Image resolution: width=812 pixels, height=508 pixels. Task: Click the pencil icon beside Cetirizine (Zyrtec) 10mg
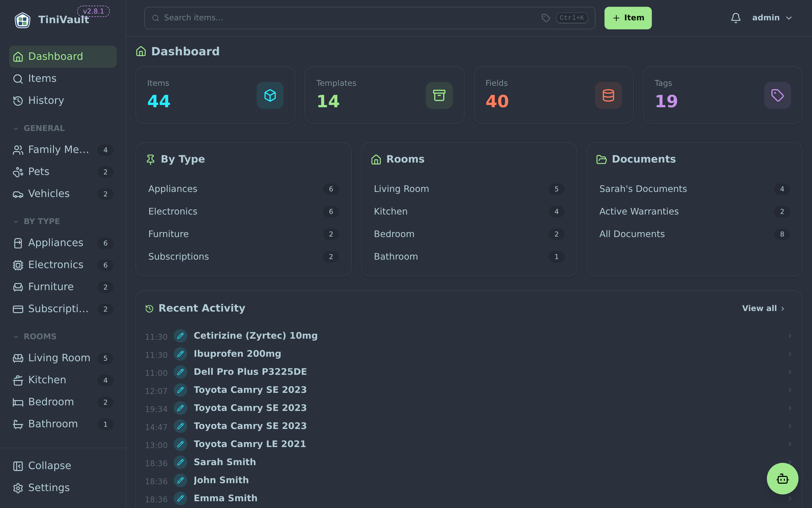(180, 336)
